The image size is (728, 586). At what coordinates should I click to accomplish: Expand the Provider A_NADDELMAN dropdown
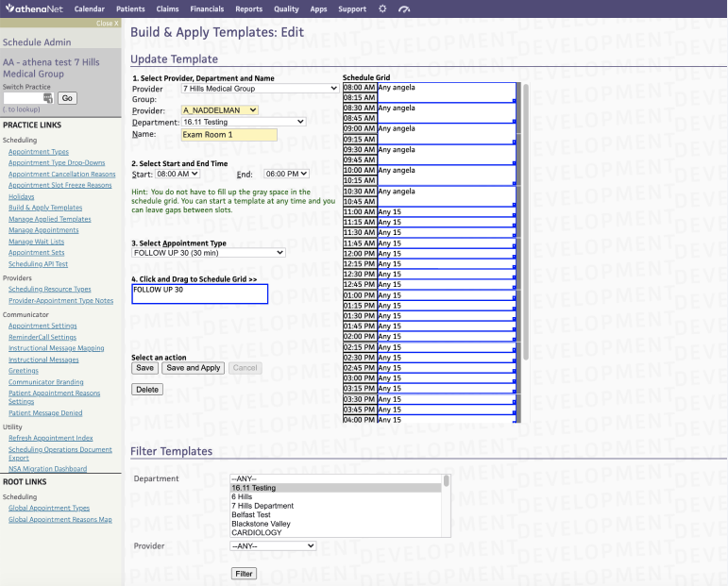[220, 110]
